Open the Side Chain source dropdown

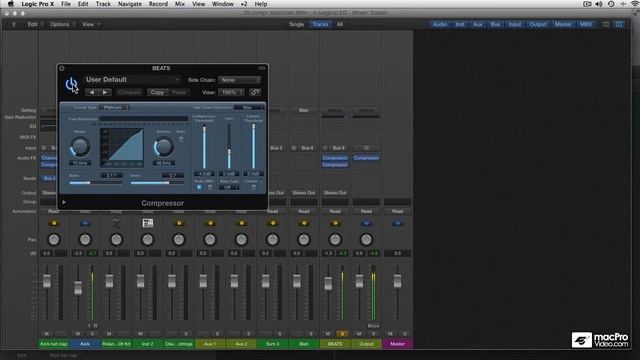coord(239,80)
